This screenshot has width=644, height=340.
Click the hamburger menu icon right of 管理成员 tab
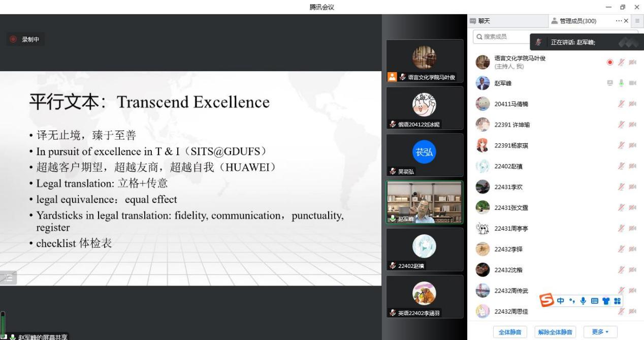tap(637, 21)
